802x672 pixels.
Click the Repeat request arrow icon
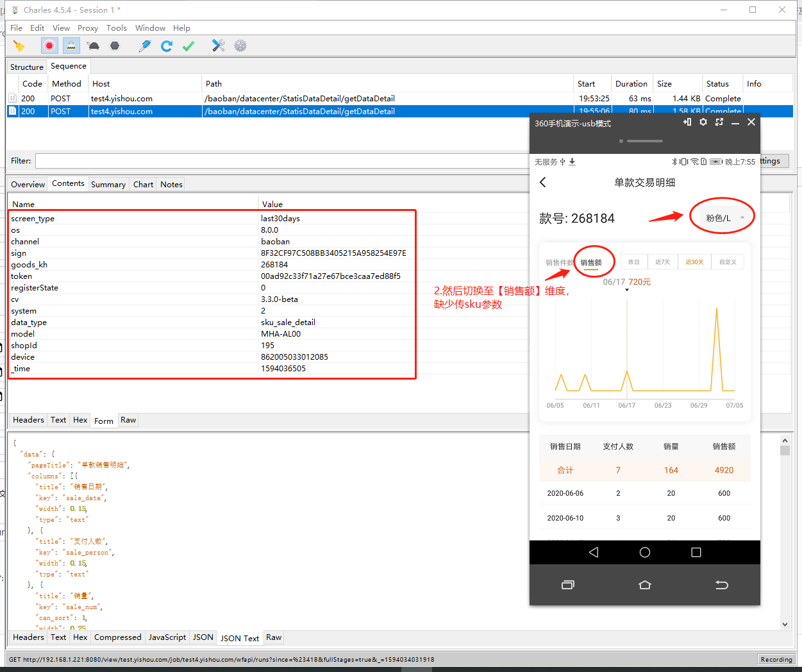(x=167, y=46)
